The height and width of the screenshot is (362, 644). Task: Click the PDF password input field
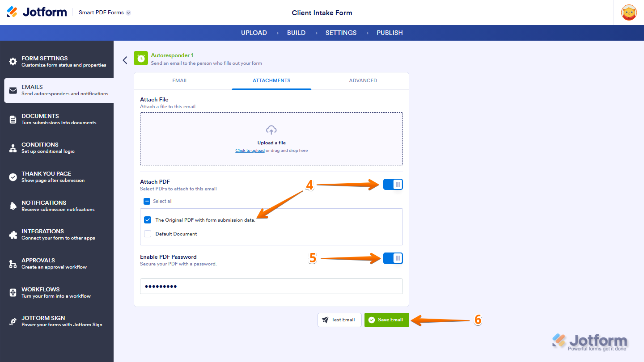[x=271, y=286]
